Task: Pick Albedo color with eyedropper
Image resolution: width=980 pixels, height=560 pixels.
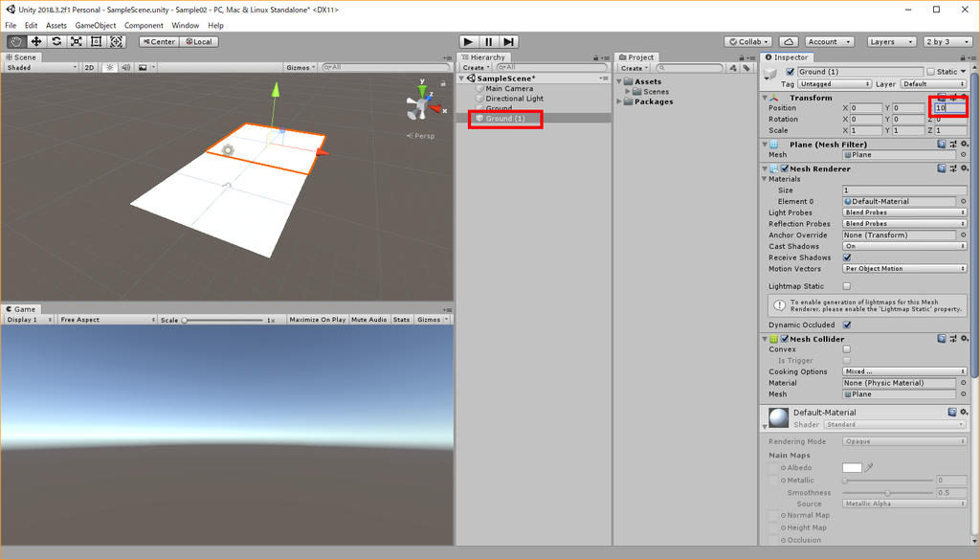Action: click(869, 467)
